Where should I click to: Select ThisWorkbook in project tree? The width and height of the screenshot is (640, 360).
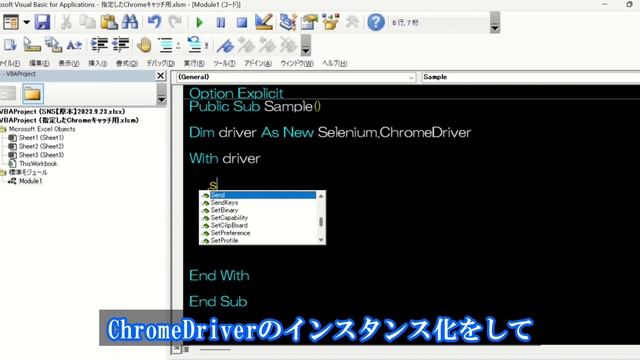coord(38,164)
